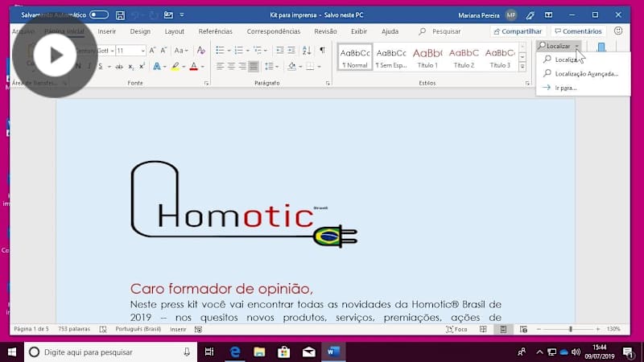644x362 pixels.
Task: Apply strikethrough formatting
Action: tap(119, 67)
